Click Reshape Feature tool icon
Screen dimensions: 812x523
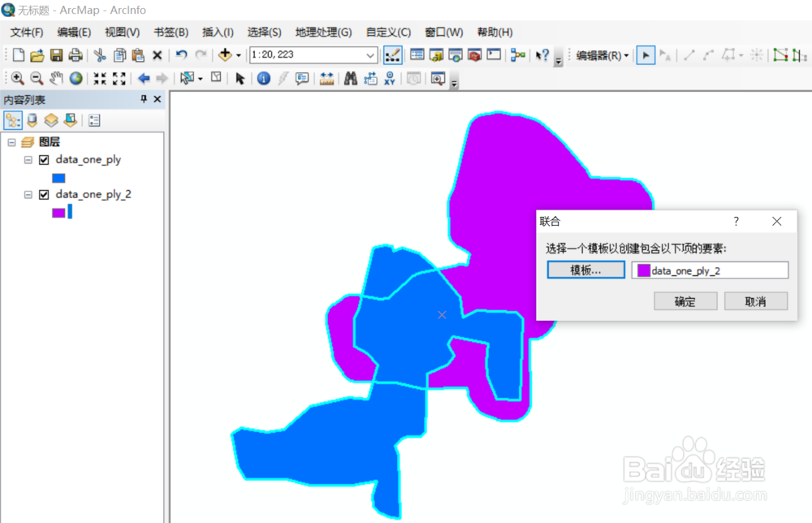(780, 55)
